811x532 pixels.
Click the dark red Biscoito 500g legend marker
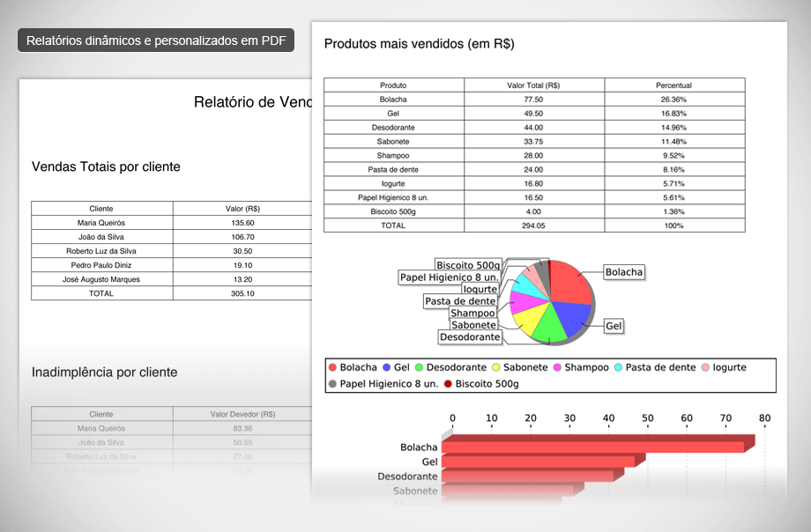[448, 384]
